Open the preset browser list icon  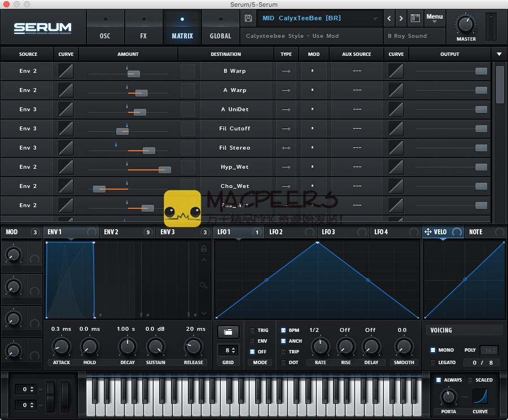click(415, 18)
